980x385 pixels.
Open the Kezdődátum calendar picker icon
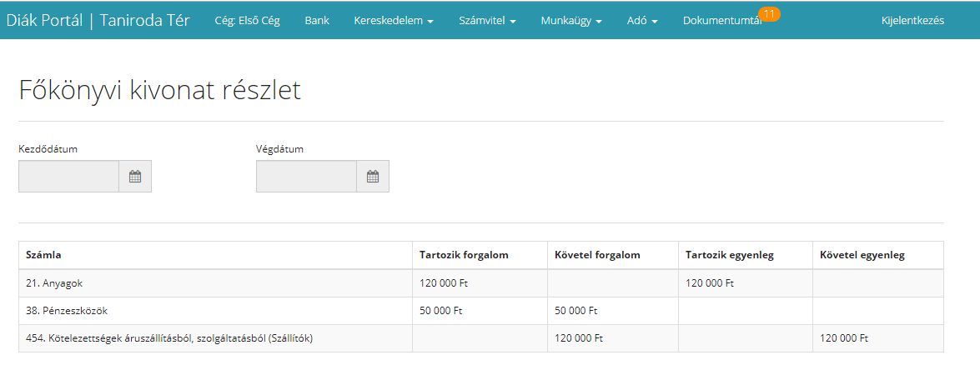[x=135, y=177]
